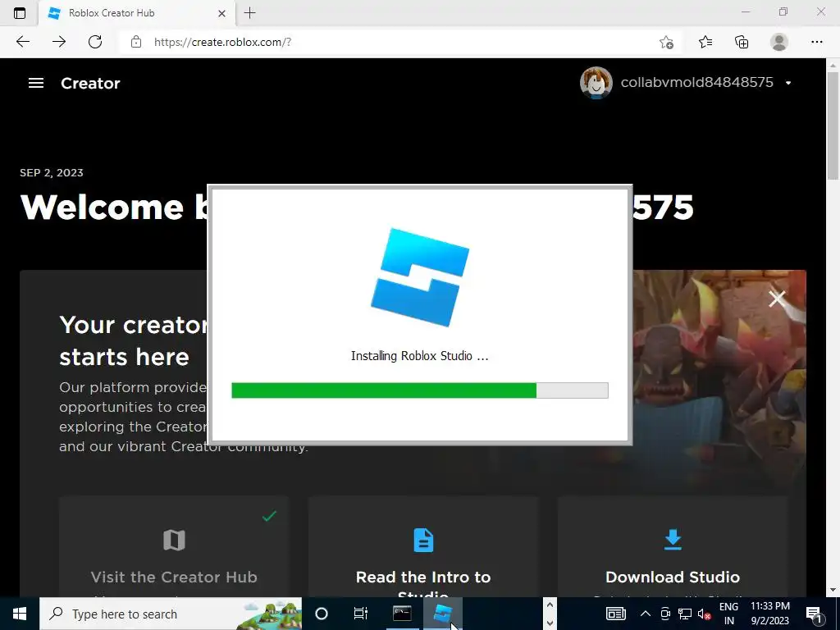The image size is (840, 630).
Task: Click the scrollbar up arrow
Action: pyautogui.click(x=833, y=65)
